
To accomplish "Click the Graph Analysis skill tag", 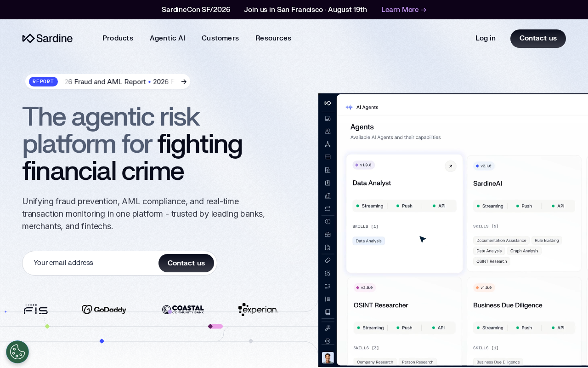I will 524,251.
